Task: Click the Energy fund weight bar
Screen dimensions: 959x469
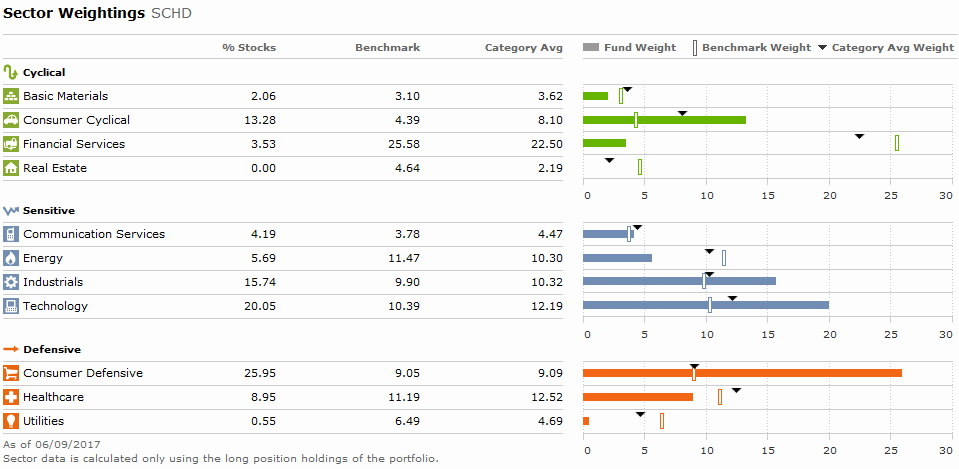Action: coord(618,258)
